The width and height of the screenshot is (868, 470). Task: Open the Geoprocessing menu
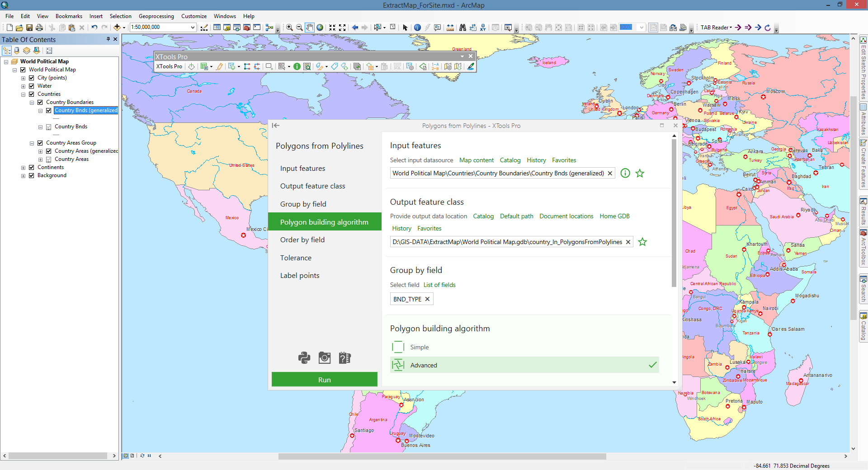[156, 16]
